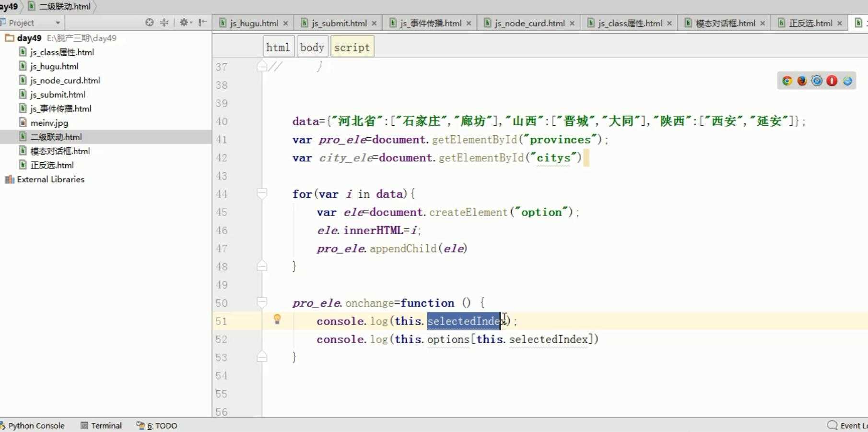Viewport: 868px width, 432px height.
Task: Select js_事件传播.html in project tree
Action: (60, 108)
